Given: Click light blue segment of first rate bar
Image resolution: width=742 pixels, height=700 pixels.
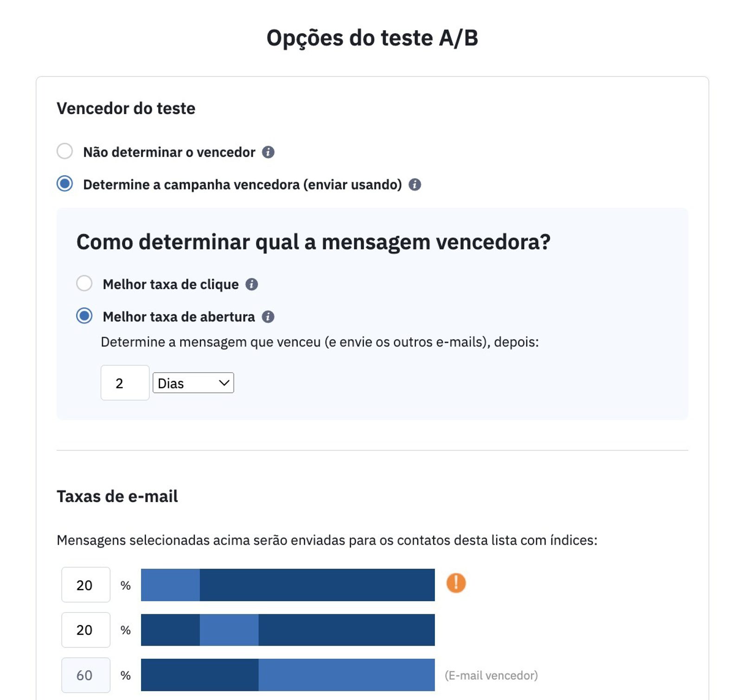Looking at the screenshot, I should (170, 585).
